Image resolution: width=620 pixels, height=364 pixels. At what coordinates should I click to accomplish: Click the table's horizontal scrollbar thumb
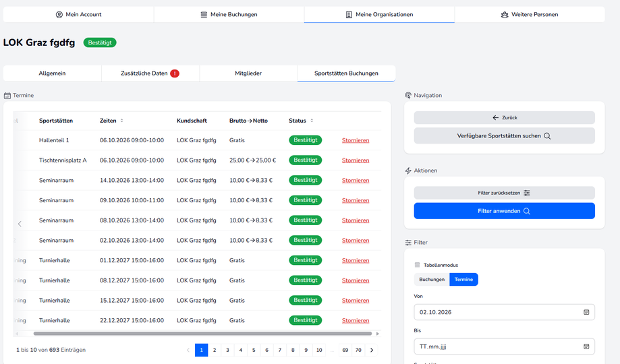[202, 334]
